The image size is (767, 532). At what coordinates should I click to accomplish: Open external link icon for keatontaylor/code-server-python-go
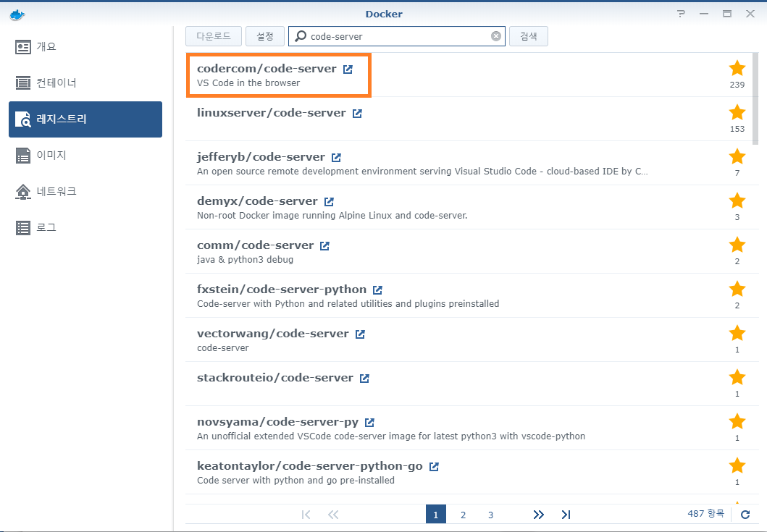coord(434,466)
